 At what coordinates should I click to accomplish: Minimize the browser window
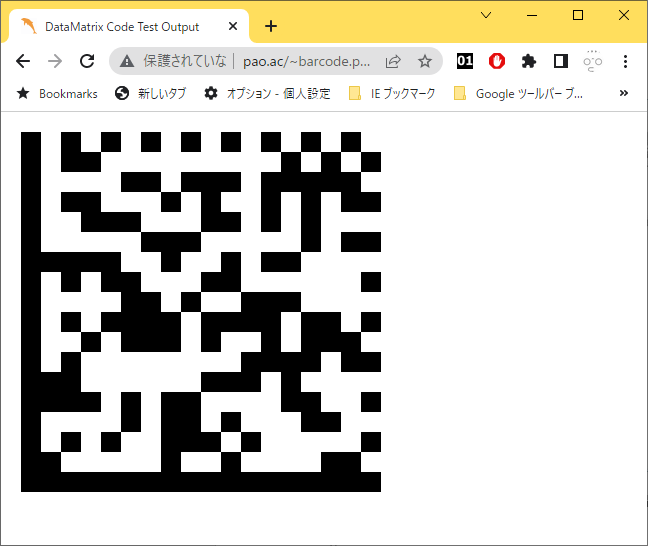(532, 15)
